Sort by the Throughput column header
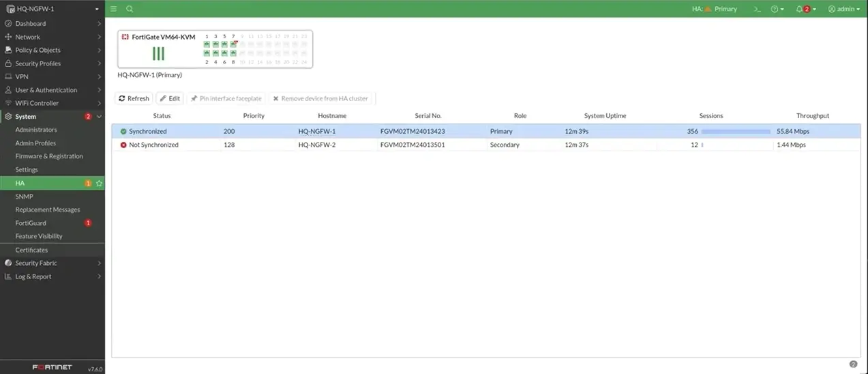This screenshot has height=374, width=868. [813, 116]
